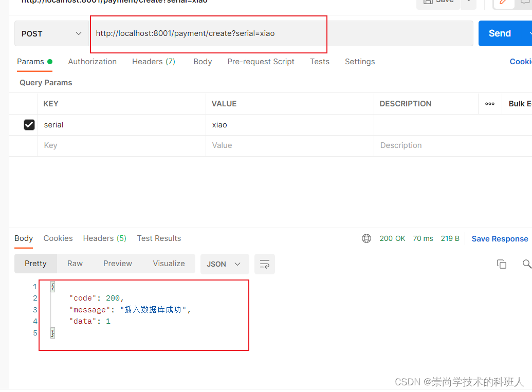Viewport: 532px width, 392px height.
Task: Click the 'xiao' value cell
Action: (290, 125)
